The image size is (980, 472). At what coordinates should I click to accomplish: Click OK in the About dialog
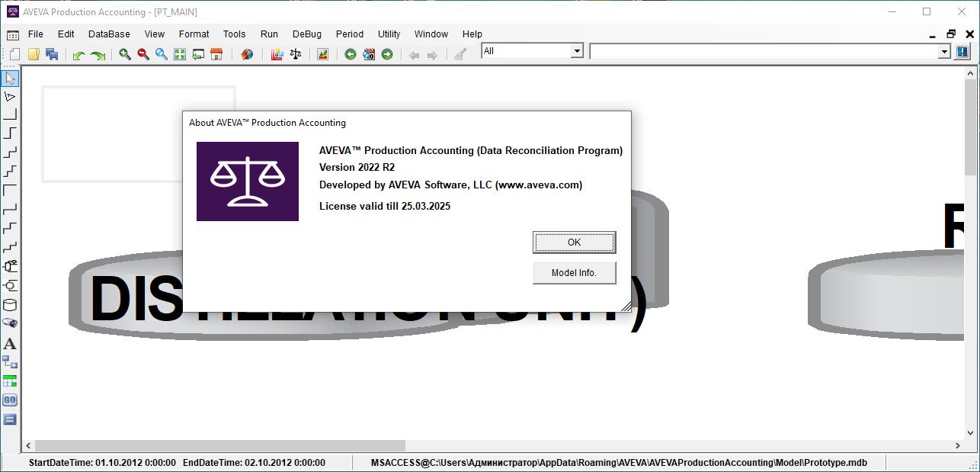click(x=575, y=242)
